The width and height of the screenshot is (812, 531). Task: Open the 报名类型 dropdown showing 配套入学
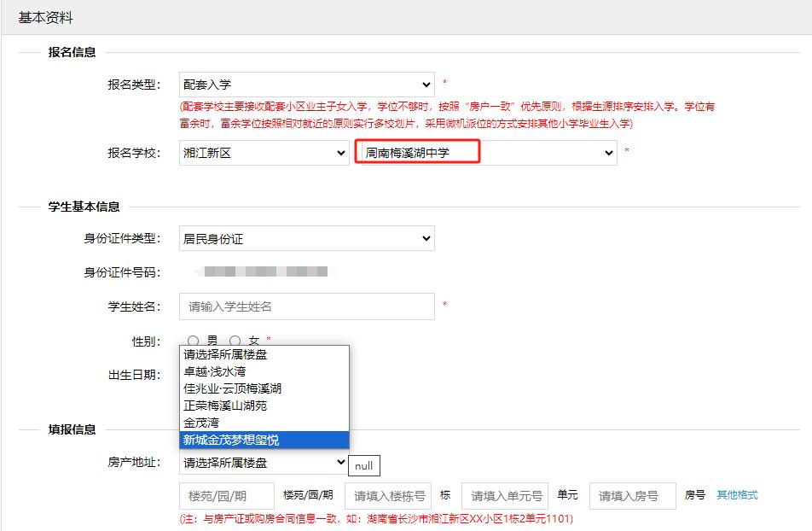pos(306,85)
